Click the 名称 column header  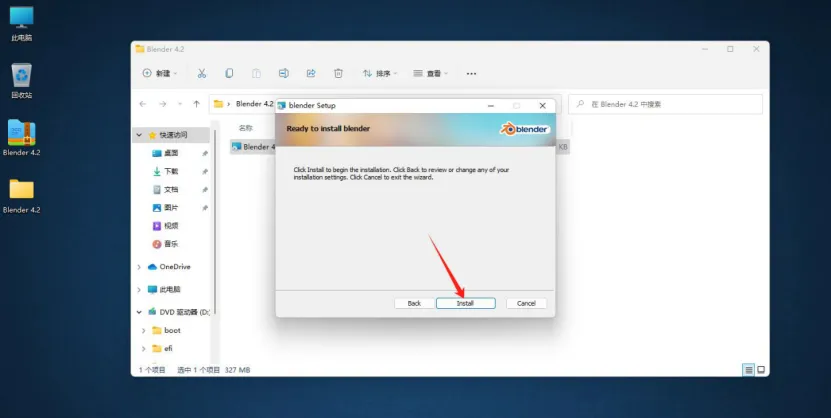click(245, 128)
